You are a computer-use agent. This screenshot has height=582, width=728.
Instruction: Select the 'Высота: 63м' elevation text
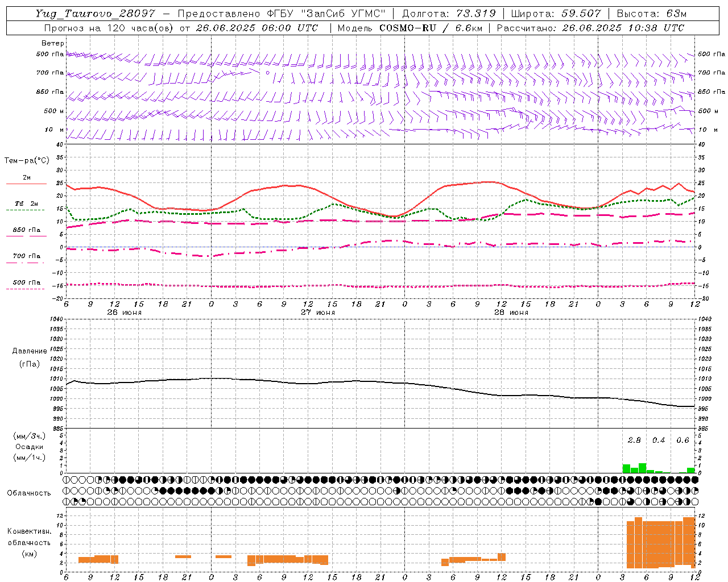652,14
